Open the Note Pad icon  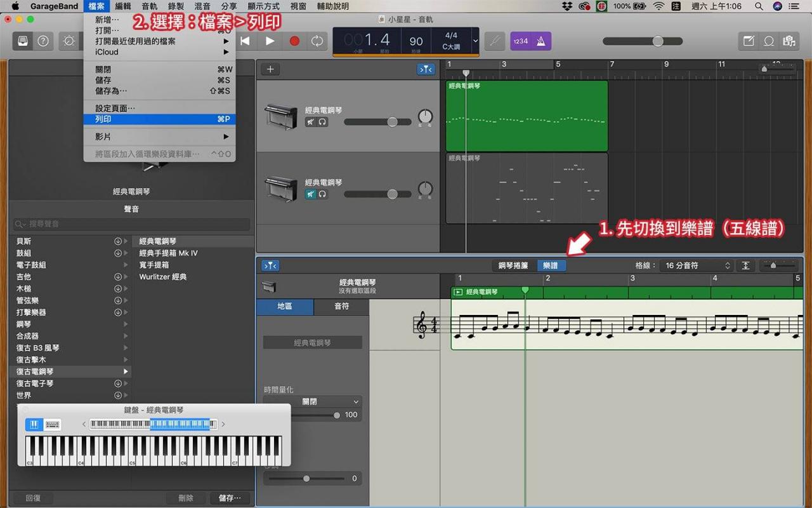pyautogui.click(x=749, y=41)
